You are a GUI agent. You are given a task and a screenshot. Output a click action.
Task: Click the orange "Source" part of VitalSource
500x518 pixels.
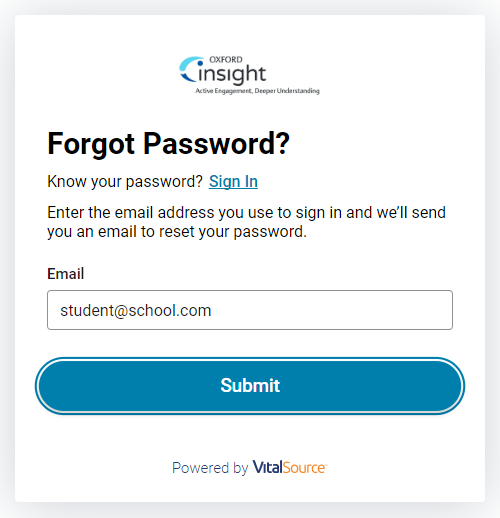(304, 467)
